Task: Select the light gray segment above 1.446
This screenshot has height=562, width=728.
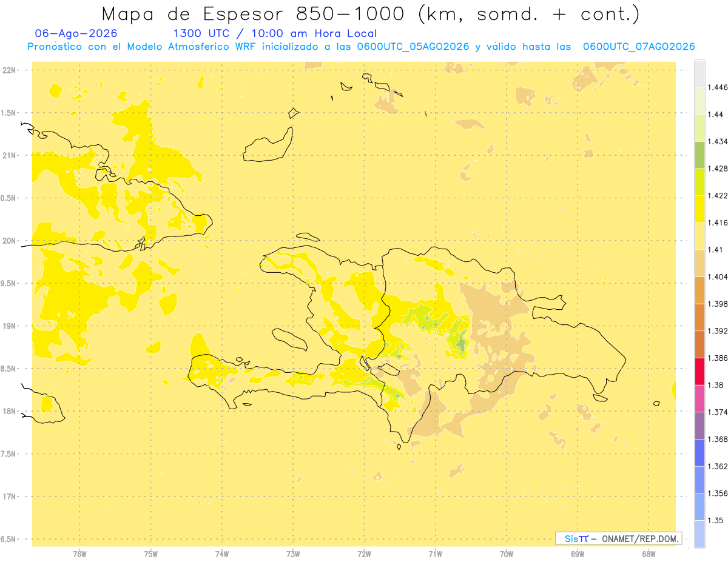Action: (699, 73)
